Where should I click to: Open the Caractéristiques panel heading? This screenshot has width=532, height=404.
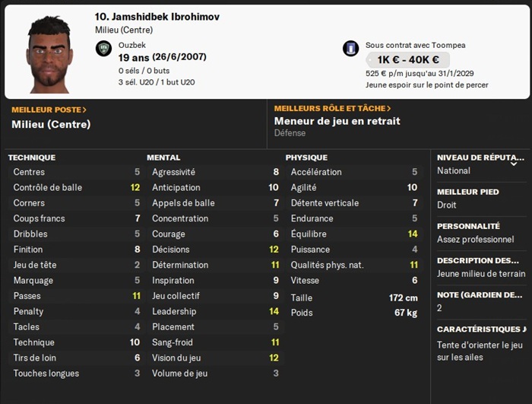pyautogui.click(x=480, y=329)
